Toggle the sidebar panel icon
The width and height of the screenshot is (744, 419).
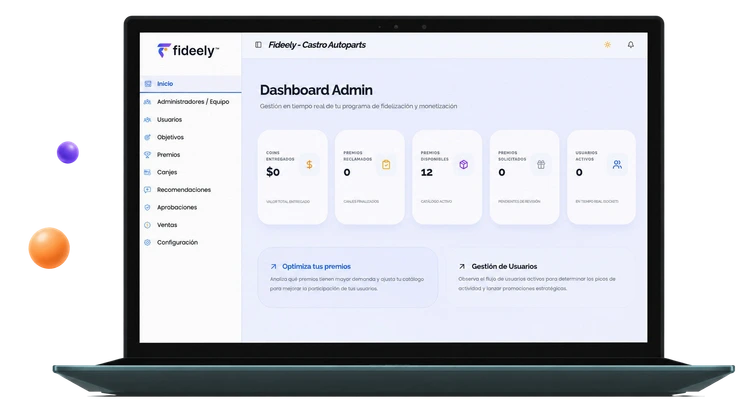(258, 45)
